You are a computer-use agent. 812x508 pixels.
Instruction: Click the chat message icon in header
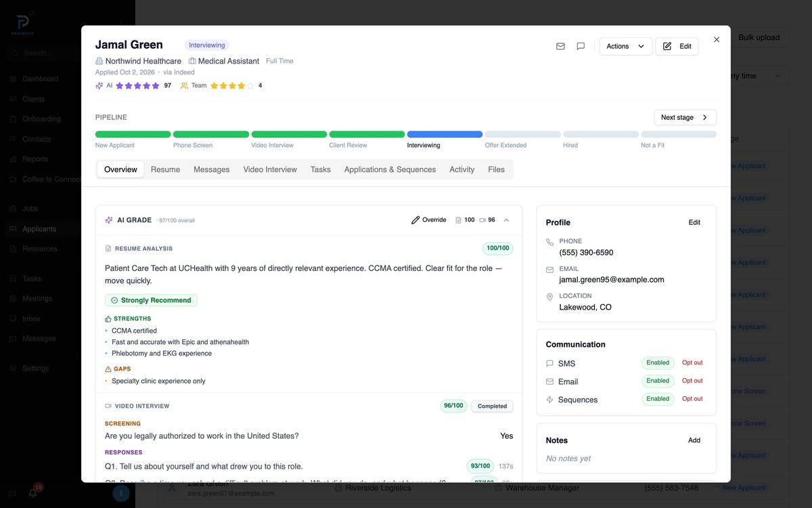[581, 46]
